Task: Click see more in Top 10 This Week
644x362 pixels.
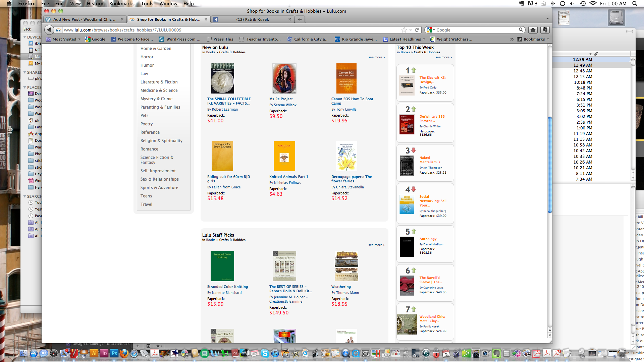Action: (443, 57)
